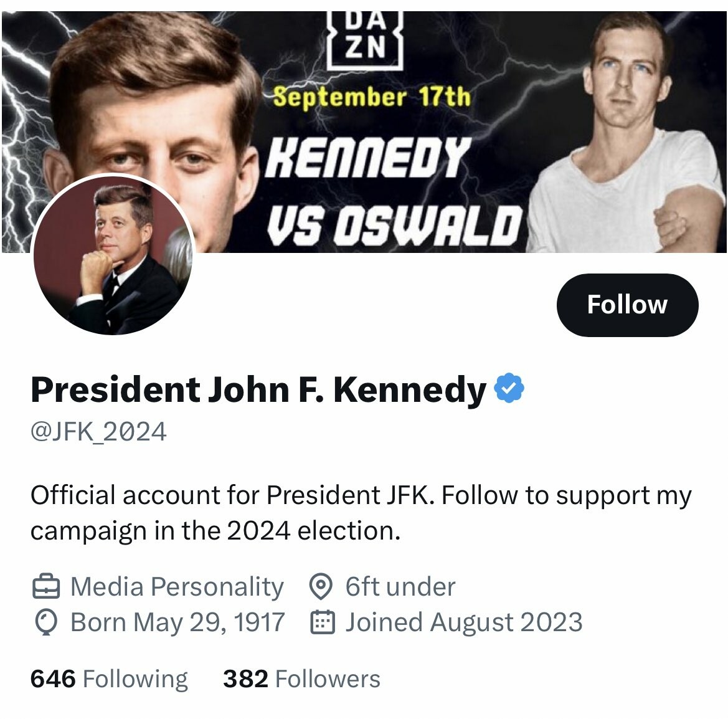Click the blue verified checkmark badge

click(509, 389)
